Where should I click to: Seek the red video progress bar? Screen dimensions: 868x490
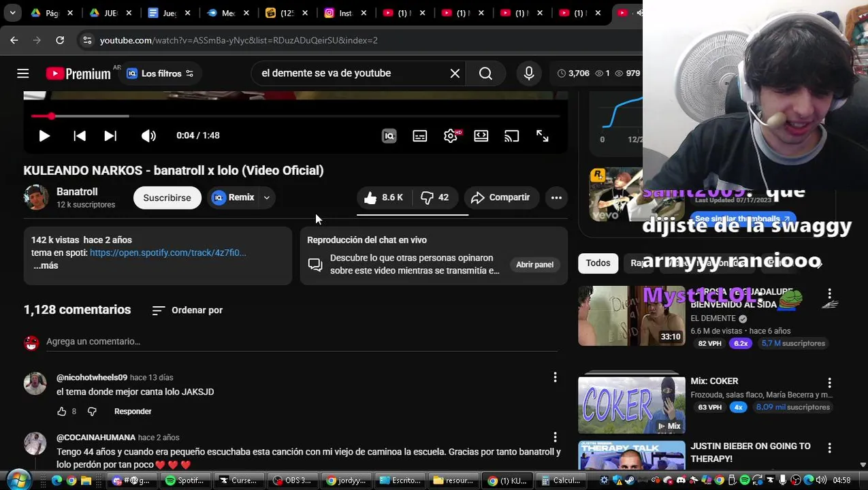click(x=295, y=116)
